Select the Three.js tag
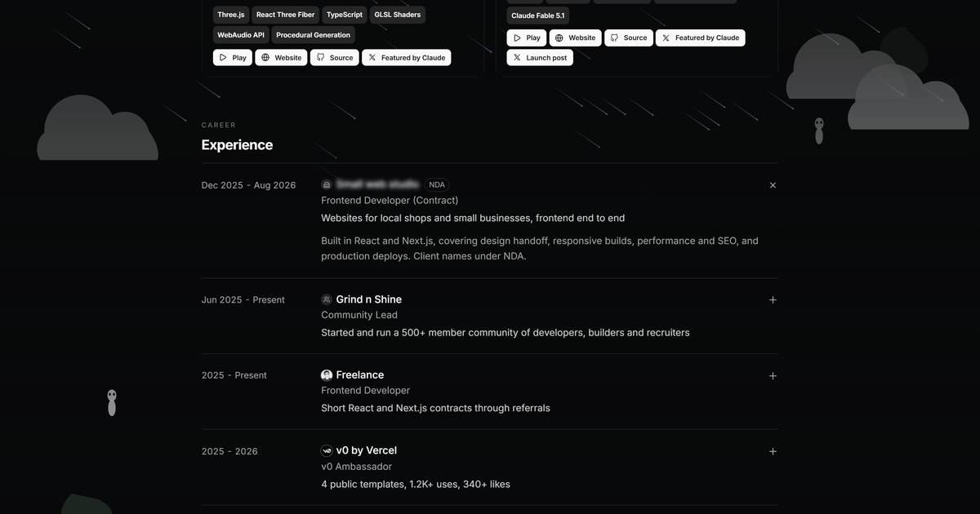 pos(231,15)
